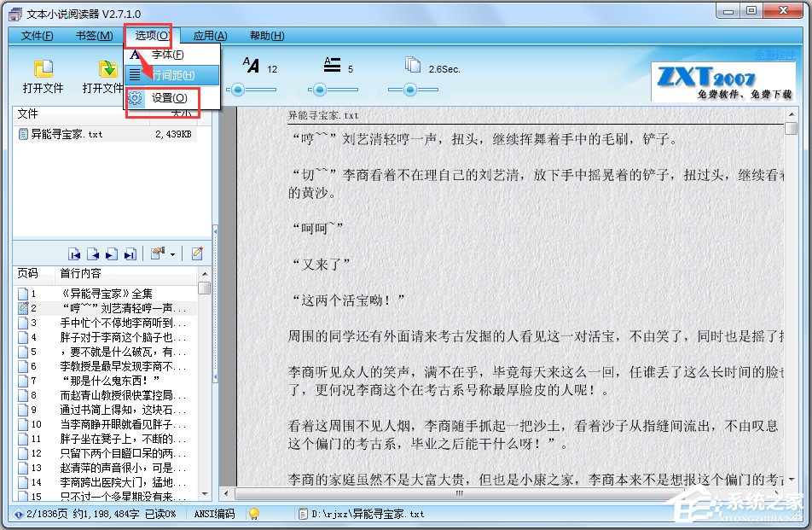
Task: Open the 帮助(H) menu
Action: click(x=267, y=35)
